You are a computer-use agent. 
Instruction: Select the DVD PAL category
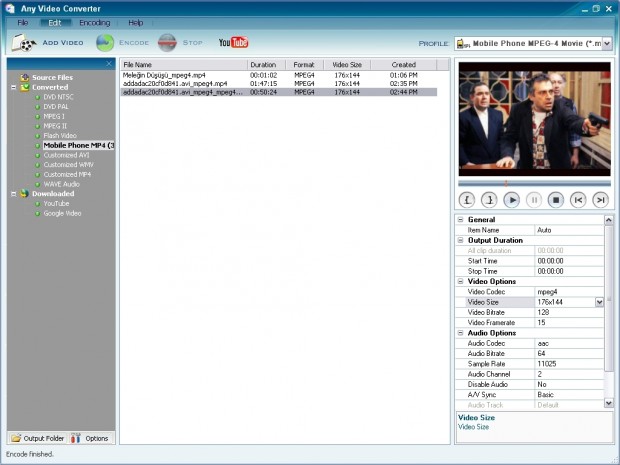(x=56, y=107)
